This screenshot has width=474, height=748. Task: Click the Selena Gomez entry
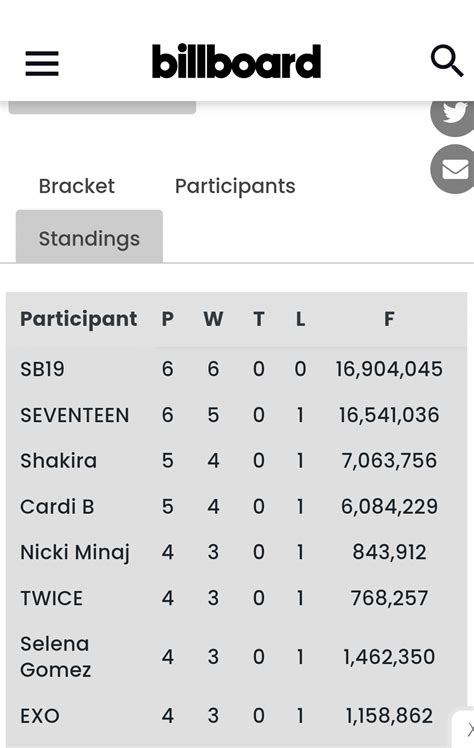(55, 657)
